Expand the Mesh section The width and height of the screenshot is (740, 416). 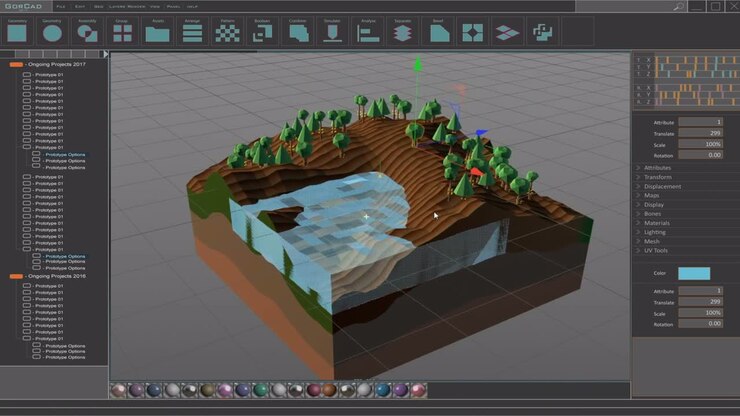(x=648, y=241)
